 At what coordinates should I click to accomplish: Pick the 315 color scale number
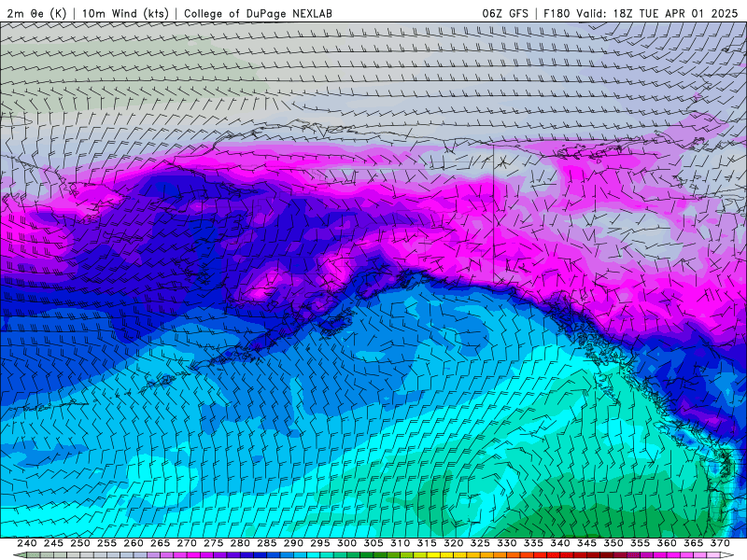click(x=427, y=543)
